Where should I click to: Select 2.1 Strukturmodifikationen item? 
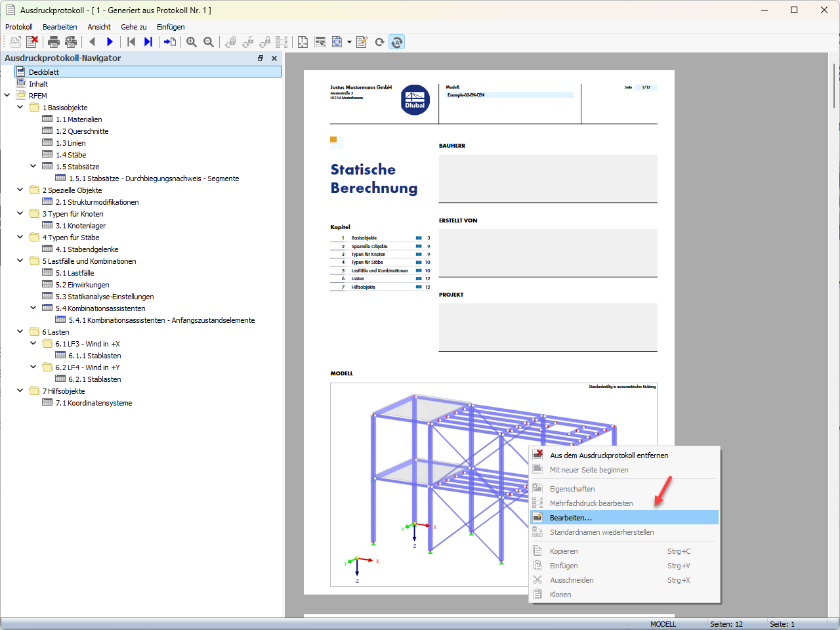[97, 202]
